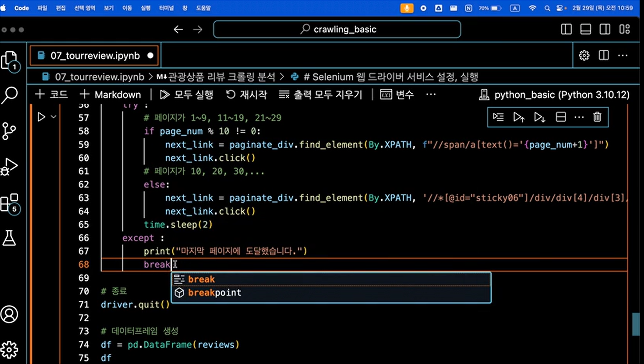Click the 재시작 restart kernel button
Viewport: 644px width, 364px height.
[247, 95]
